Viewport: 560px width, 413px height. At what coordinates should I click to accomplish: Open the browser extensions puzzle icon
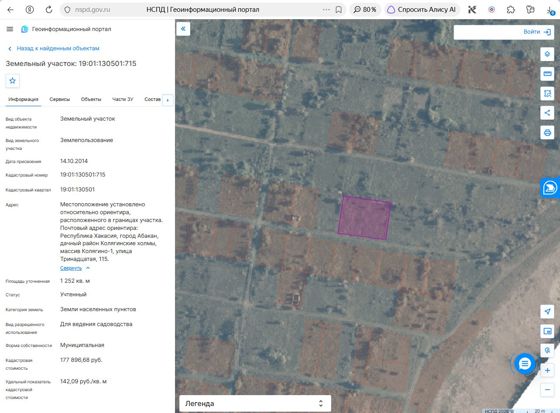pyautogui.click(x=511, y=10)
